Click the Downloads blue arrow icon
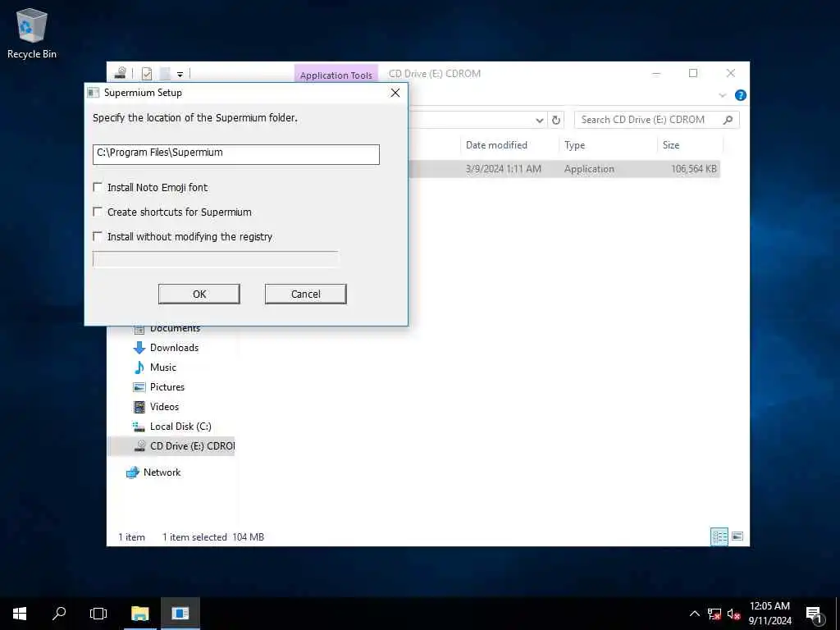840x630 pixels. pyautogui.click(x=139, y=348)
